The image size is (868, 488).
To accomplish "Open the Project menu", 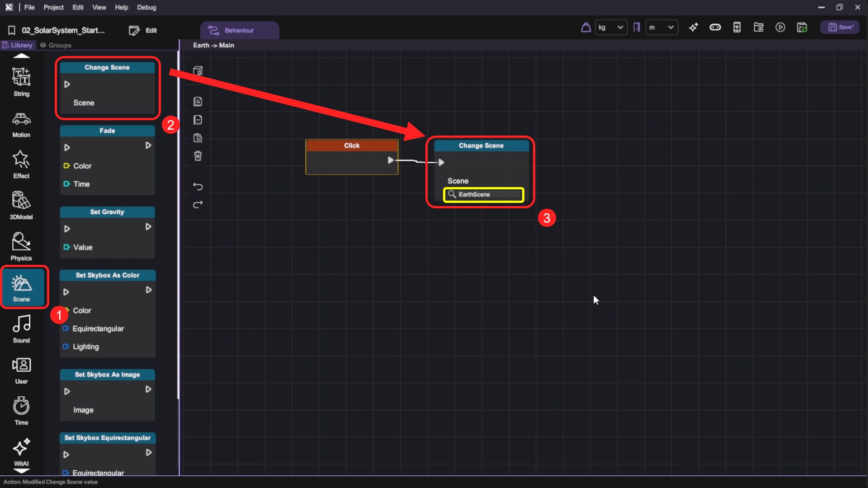I will pos(53,7).
